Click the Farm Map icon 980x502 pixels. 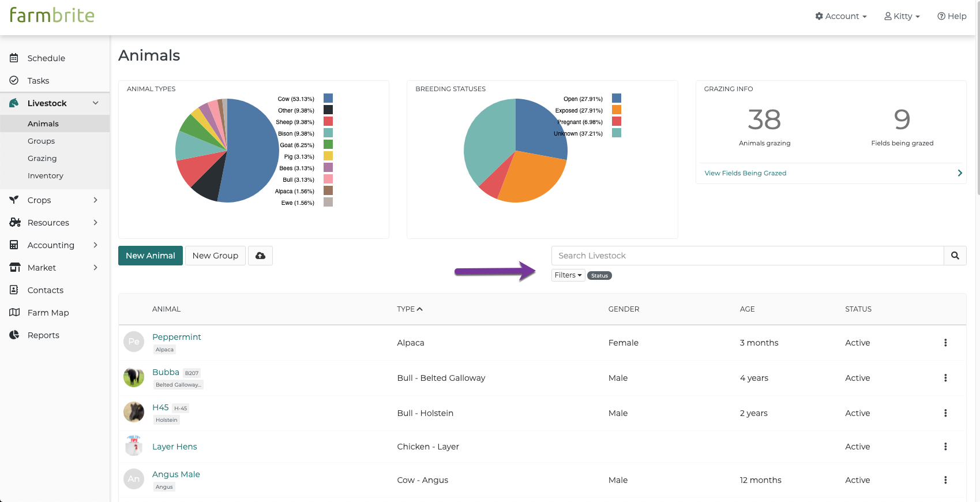click(14, 312)
